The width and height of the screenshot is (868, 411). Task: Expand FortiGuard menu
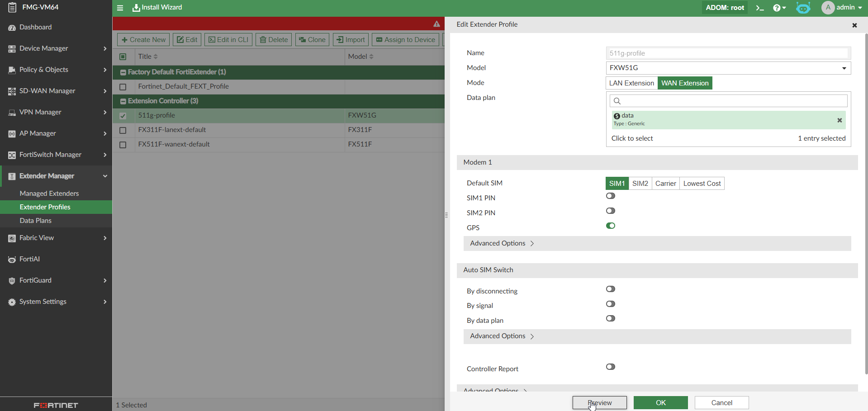pos(56,280)
